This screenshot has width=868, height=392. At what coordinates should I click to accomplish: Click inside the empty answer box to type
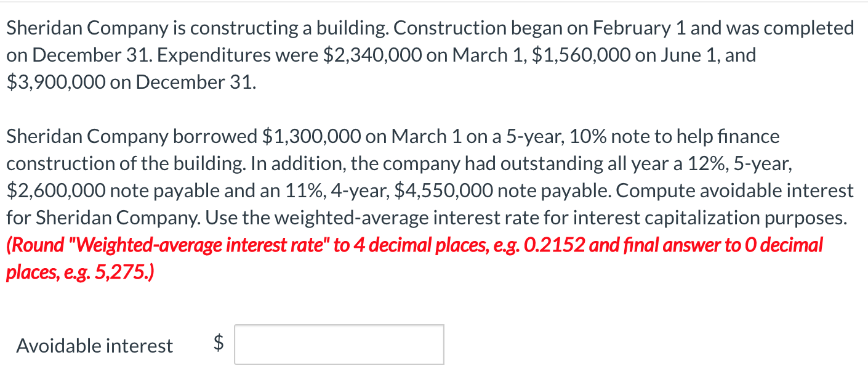(339, 344)
